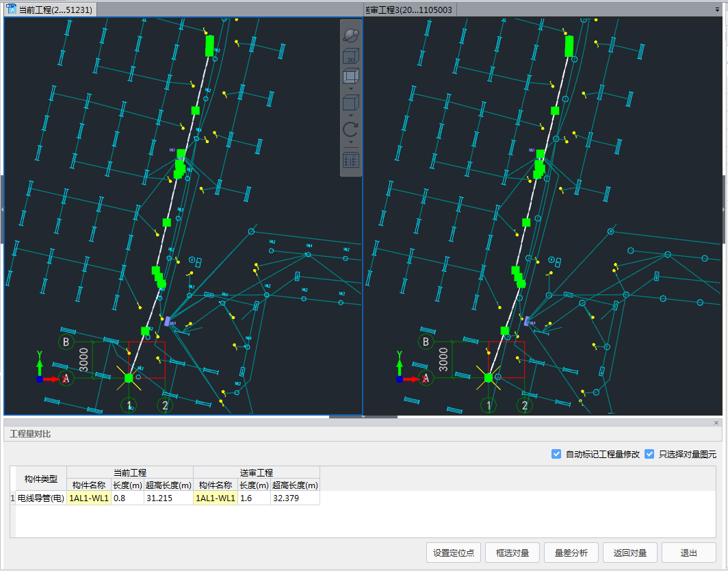Switch to the 送审工程3 tab

[411, 10]
